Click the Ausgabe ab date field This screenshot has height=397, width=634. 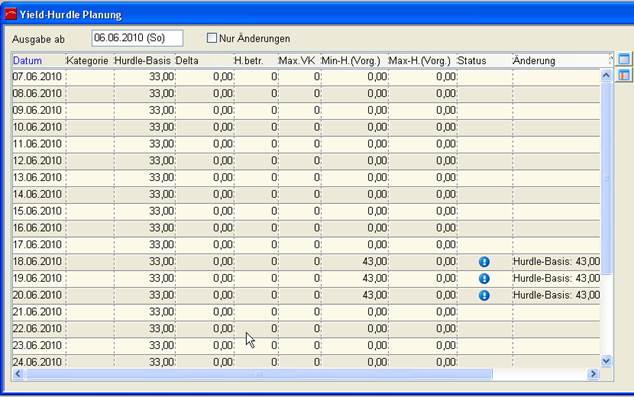coord(137,38)
